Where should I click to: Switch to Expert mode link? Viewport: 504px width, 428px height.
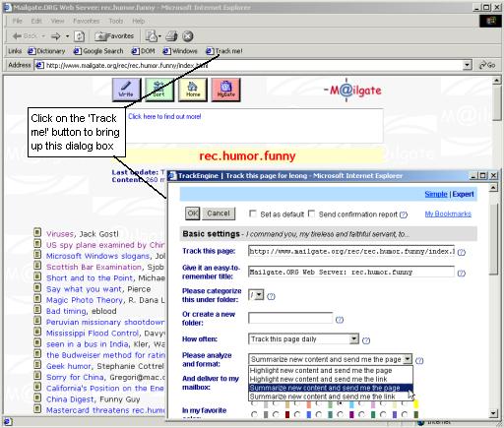click(463, 194)
